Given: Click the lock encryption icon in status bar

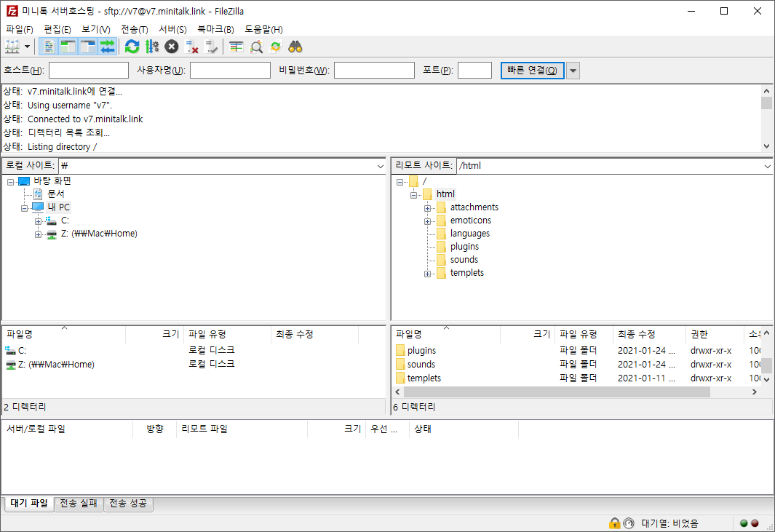Looking at the screenshot, I should [x=614, y=523].
